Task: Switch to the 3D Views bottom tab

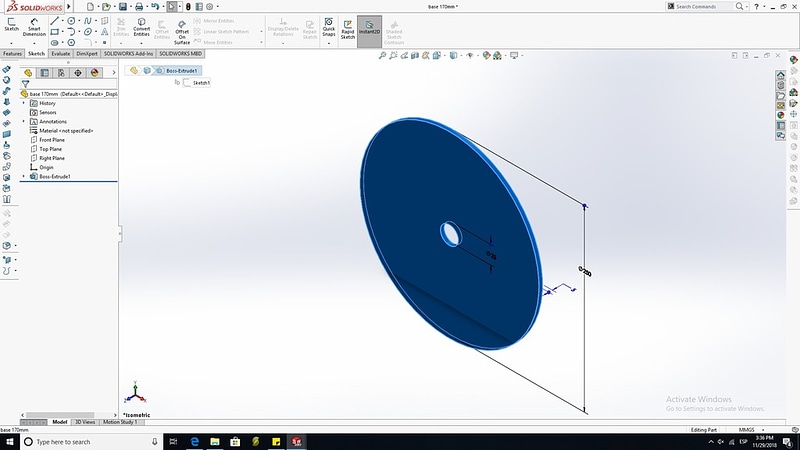Action: coord(85,422)
